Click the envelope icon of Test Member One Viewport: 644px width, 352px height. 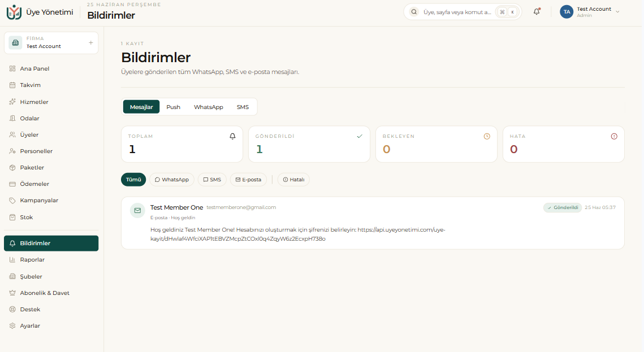137,210
